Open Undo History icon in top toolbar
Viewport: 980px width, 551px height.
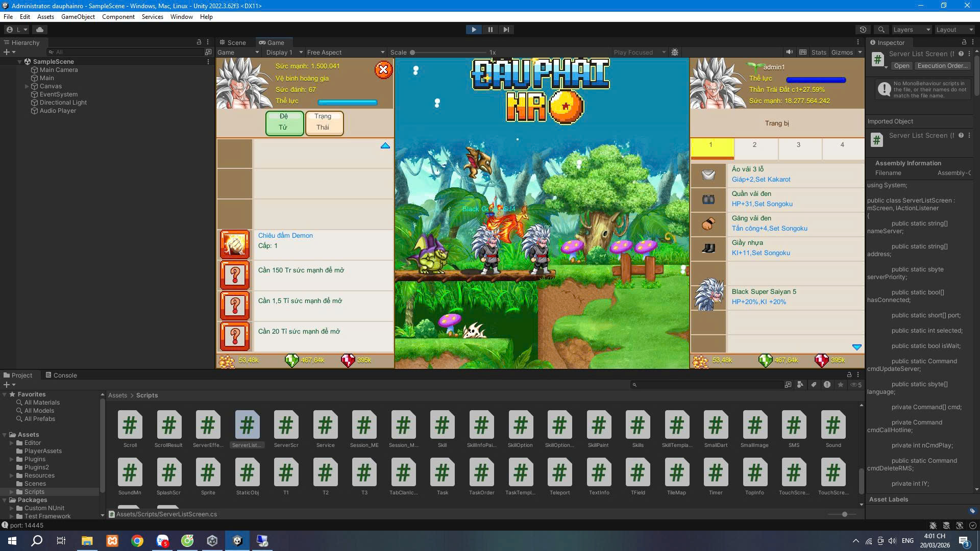pos(863,30)
